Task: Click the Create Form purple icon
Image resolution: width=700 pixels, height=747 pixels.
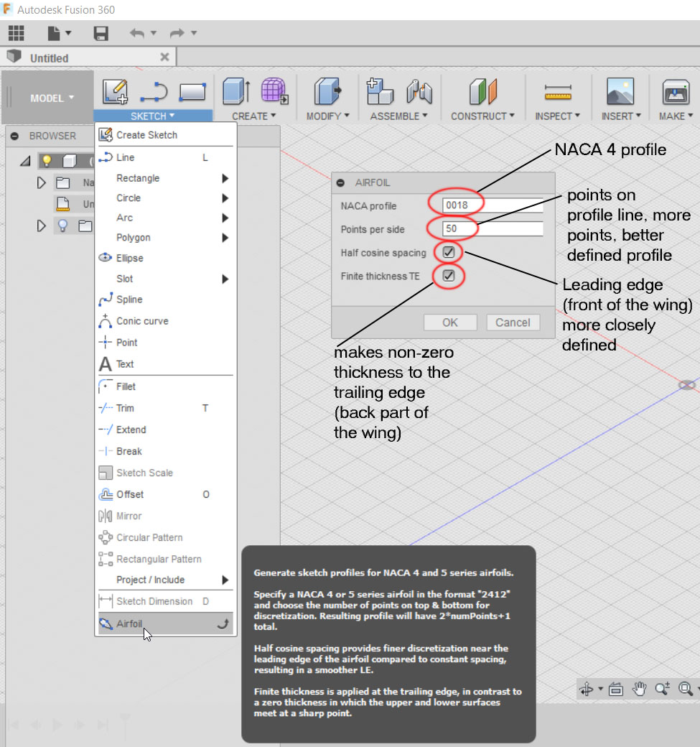Action: (x=275, y=91)
